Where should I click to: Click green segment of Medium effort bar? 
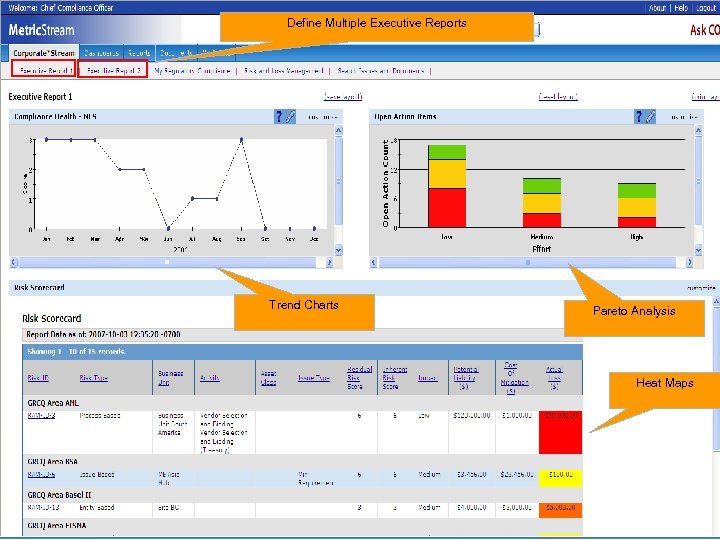click(x=542, y=186)
